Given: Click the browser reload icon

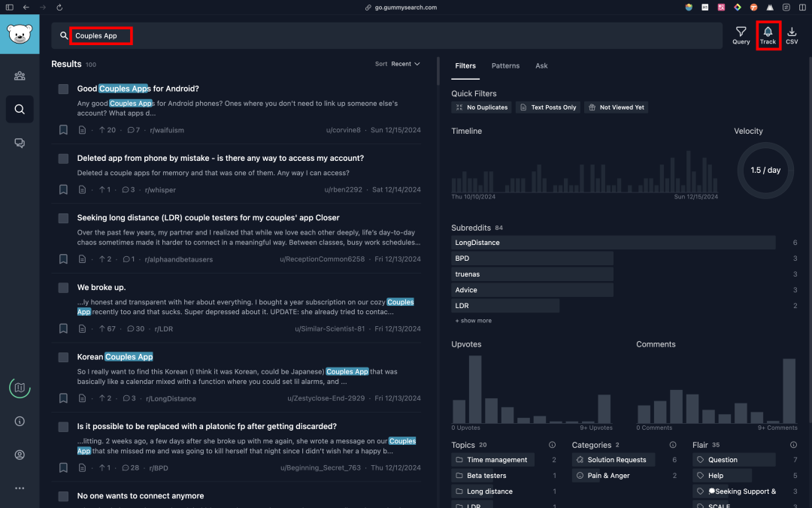Looking at the screenshot, I should 59,8.
